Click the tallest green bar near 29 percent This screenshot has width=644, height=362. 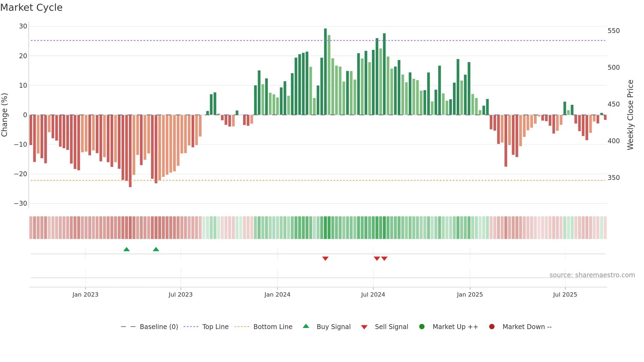325,72
